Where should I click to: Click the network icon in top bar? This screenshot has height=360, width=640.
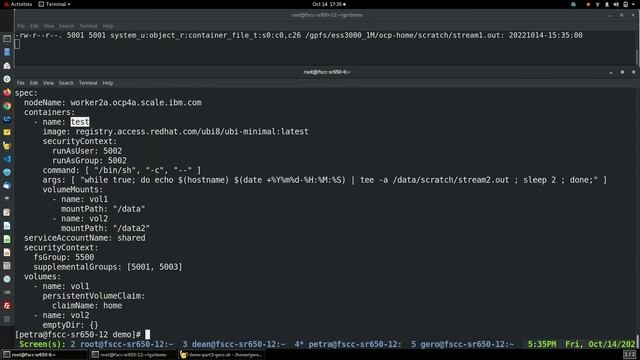pos(598,4)
